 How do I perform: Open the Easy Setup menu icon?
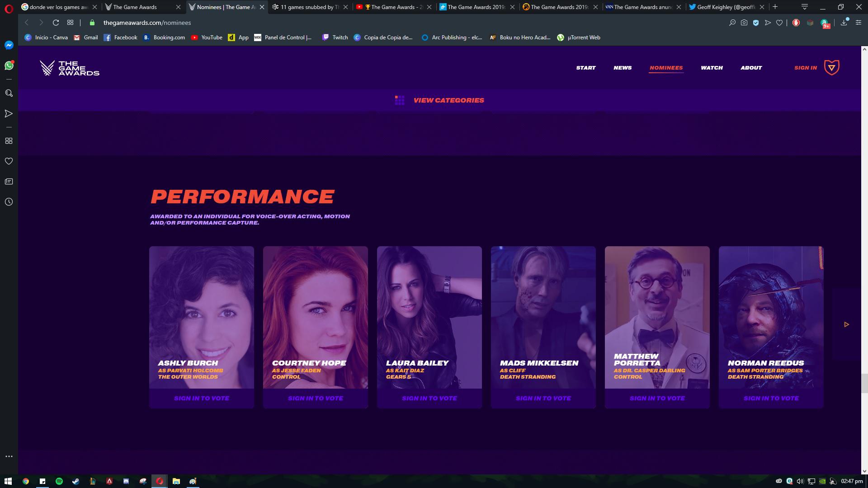[x=858, y=23]
